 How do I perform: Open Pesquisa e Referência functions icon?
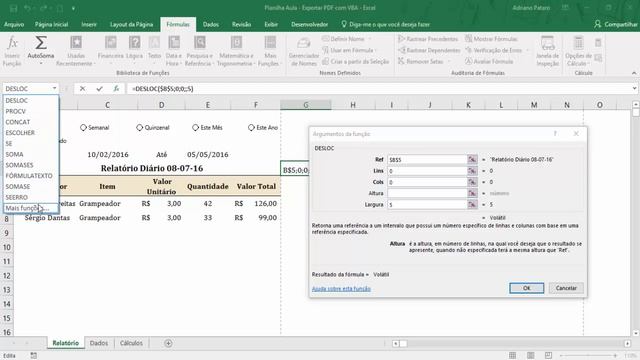click(199, 42)
